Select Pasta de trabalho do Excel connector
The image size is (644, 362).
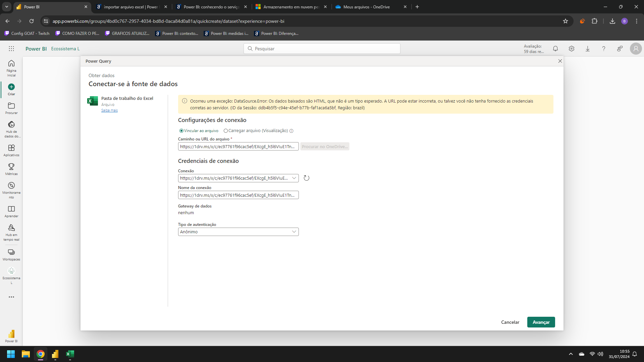[121, 104]
